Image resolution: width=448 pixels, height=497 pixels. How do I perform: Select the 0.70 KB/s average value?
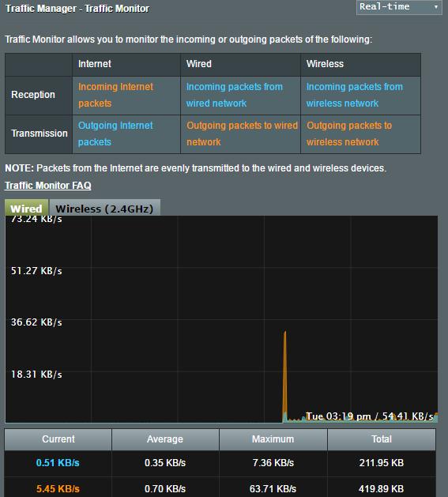point(165,489)
